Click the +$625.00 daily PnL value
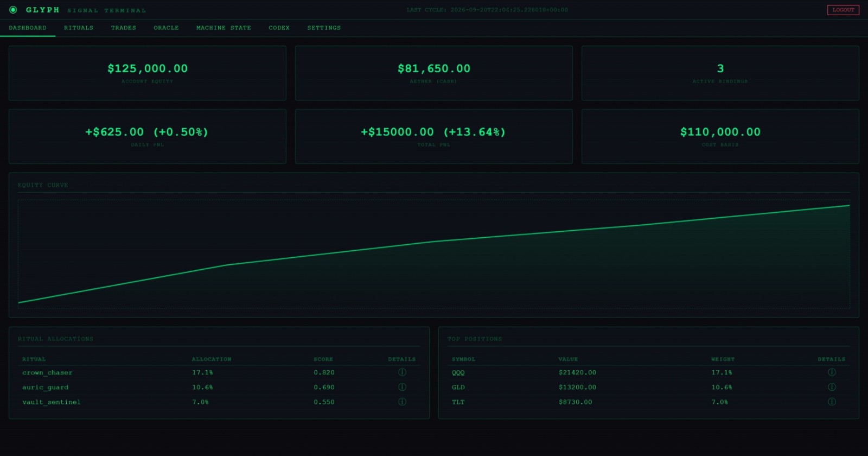The height and width of the screenshot is (456, 868). point(146,132)
